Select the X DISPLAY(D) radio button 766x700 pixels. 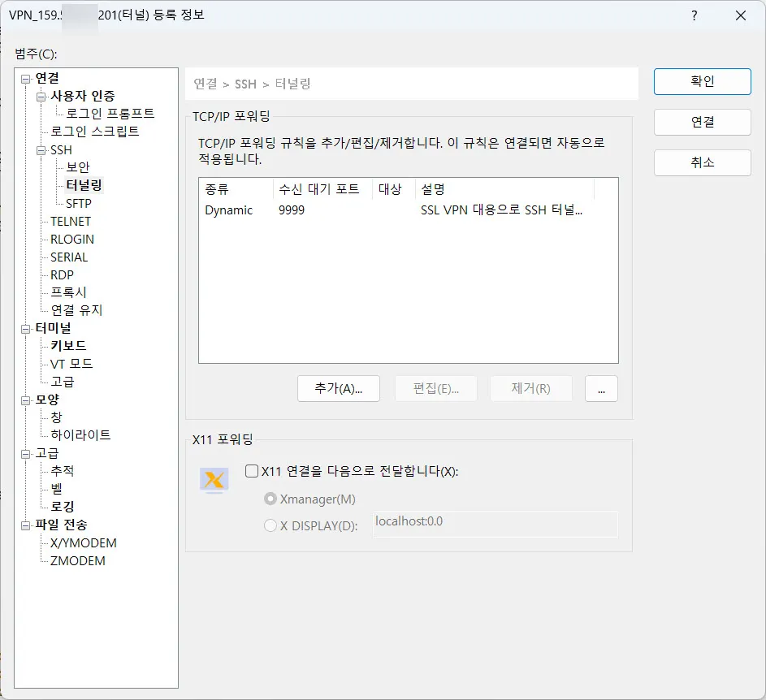[269, 525]
